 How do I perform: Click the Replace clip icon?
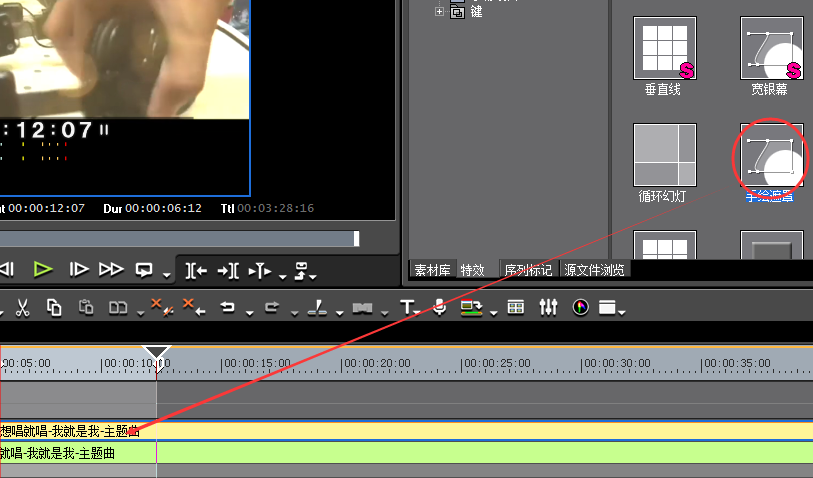click(x=118, y=308)
